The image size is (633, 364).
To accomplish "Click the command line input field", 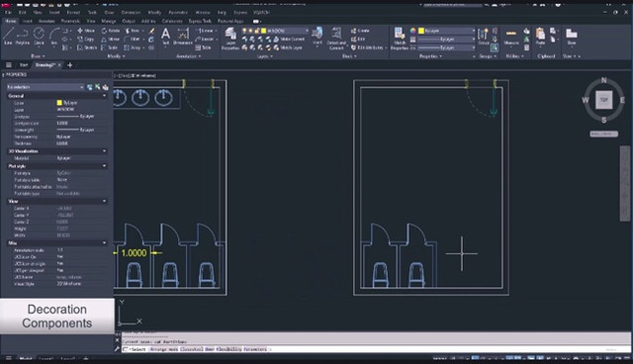I will coord(376,349).
